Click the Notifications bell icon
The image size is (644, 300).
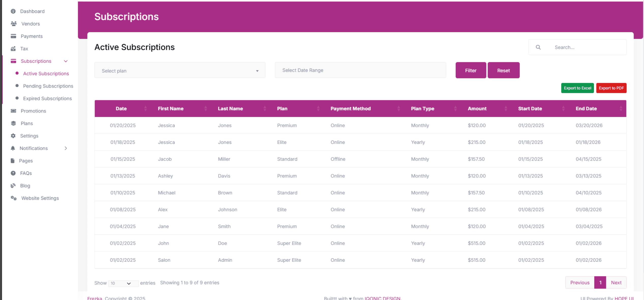(13, 148)
